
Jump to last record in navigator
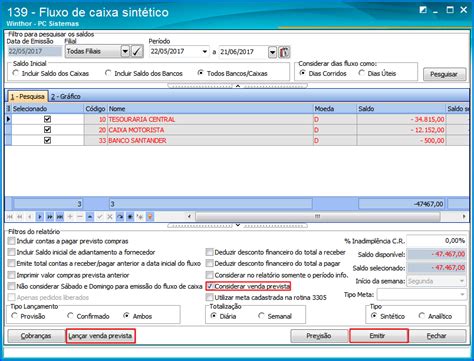coord(60,217)
